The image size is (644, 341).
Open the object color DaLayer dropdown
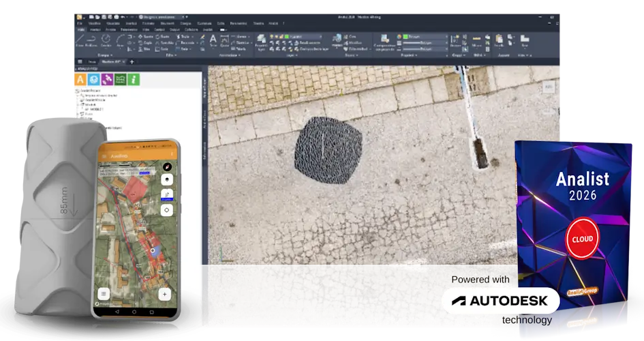tap(427, 37)
